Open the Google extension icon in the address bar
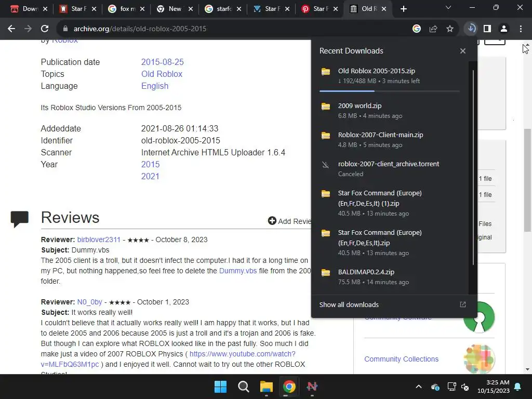The height and width of the screenshot is (399, 532). pos(417,29)
